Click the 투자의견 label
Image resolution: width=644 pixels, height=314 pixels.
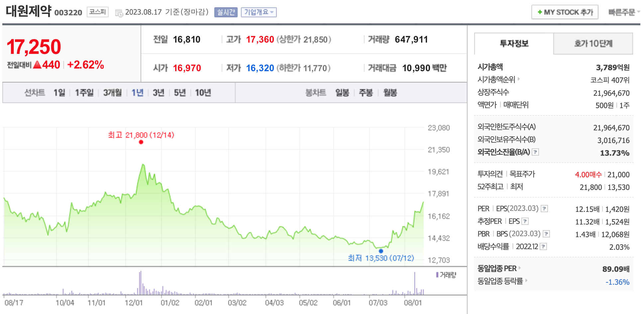coord(490,174)
